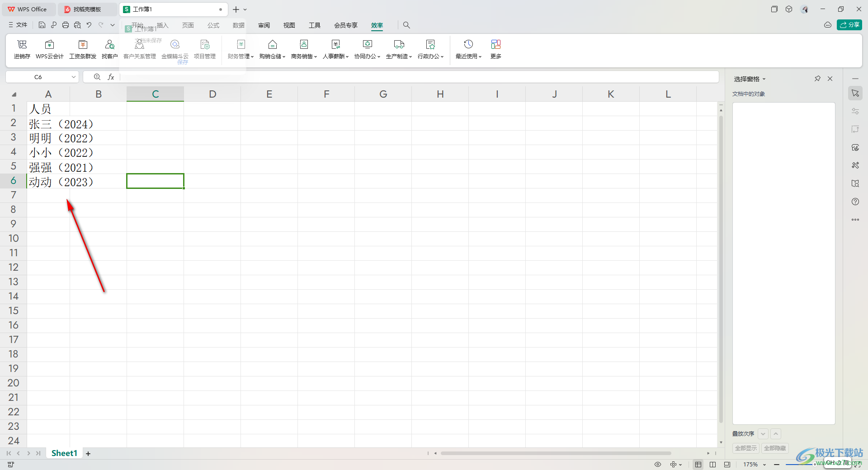Click the save icon in quick access bar
The height and width of the screenshot is (470, 868).
tap(42, 25)
